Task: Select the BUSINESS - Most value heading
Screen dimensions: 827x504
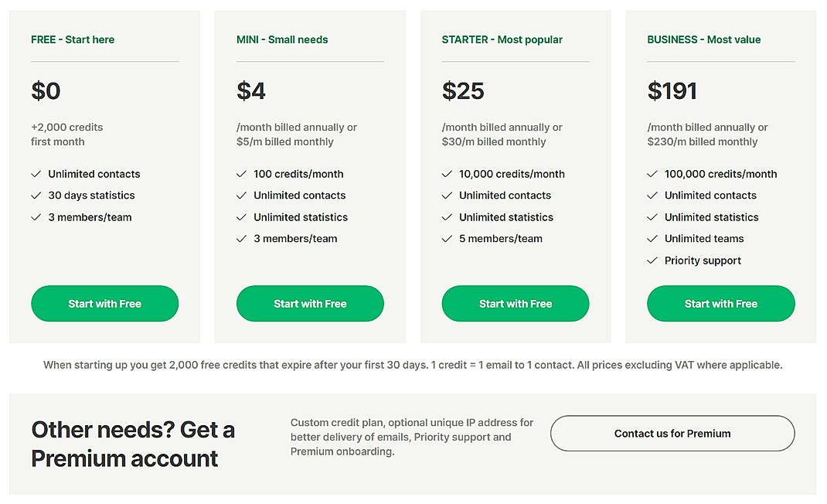Action: pos(703,39)
